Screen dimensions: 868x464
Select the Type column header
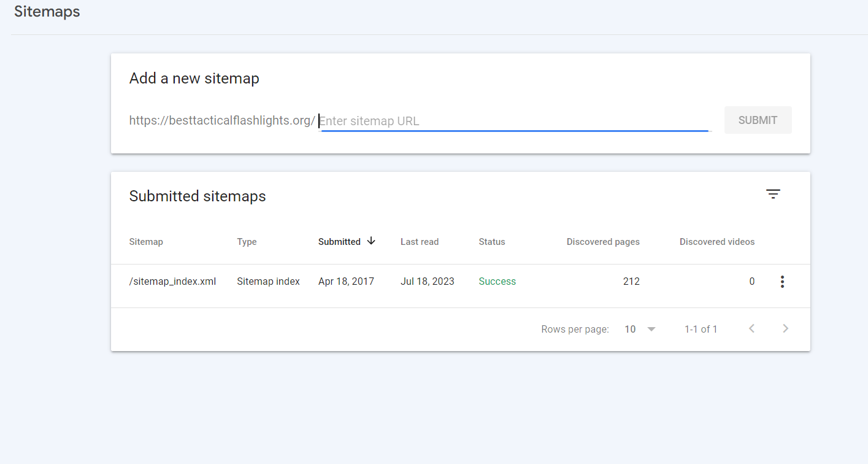point(247,241)
